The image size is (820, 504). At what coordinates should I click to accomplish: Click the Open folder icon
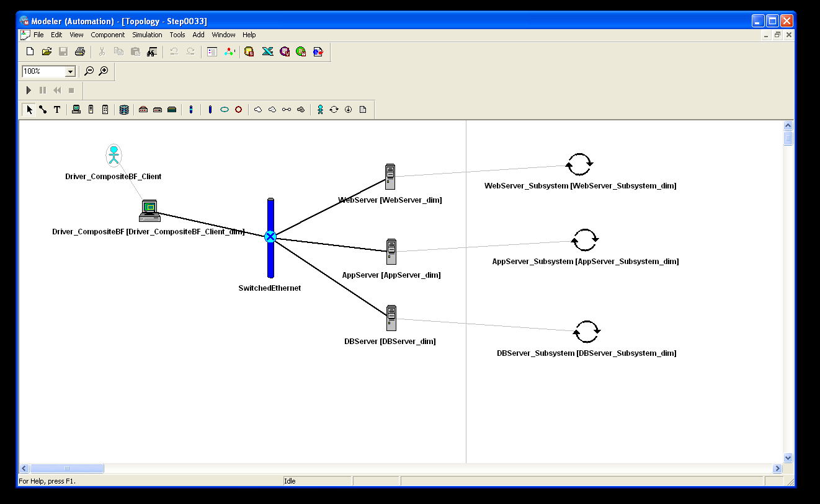coord(47,51)
